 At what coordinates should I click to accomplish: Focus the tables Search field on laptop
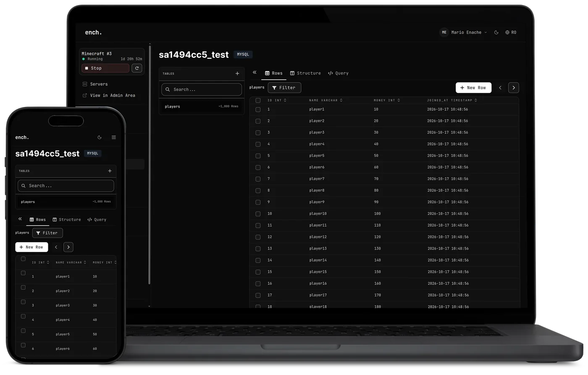202,89
